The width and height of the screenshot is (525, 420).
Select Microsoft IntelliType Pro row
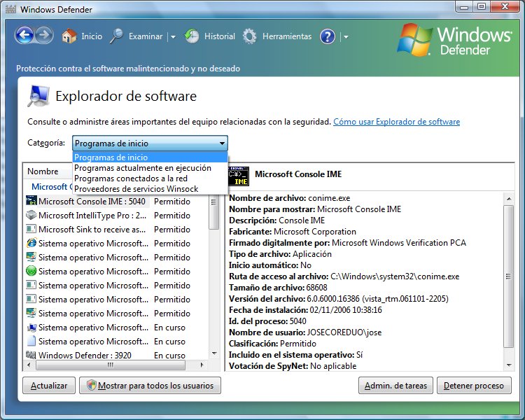click(x=116, y=216)
